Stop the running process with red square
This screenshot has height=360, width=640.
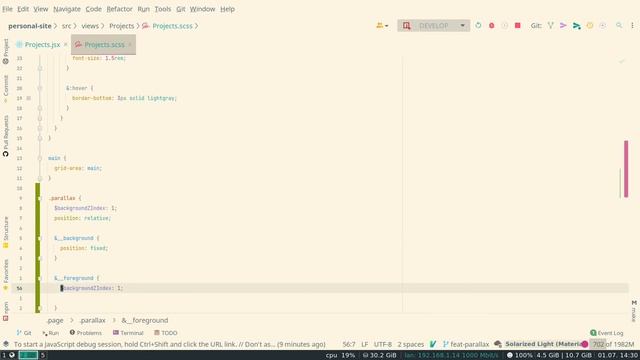(518, 25)
